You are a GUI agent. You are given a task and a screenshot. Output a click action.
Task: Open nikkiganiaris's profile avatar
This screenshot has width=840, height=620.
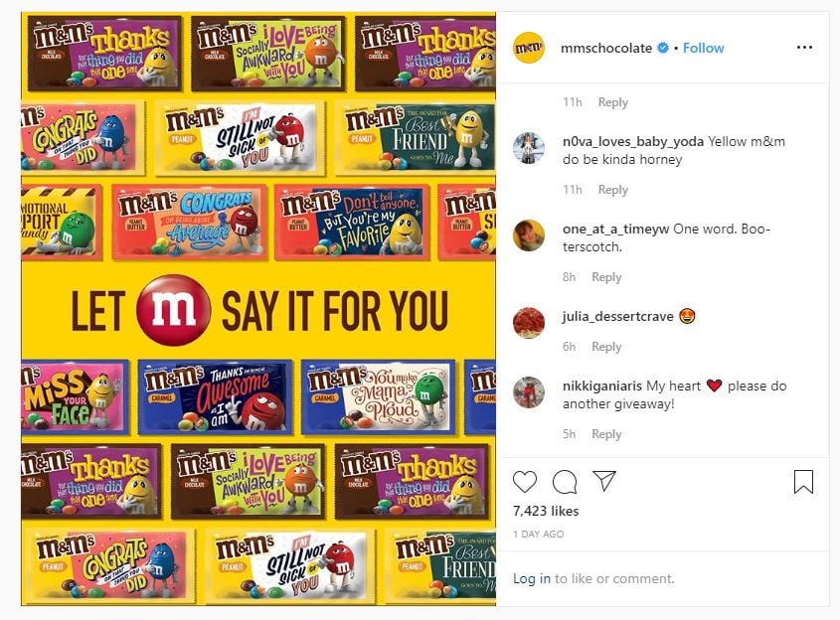(x=528, y=392)
